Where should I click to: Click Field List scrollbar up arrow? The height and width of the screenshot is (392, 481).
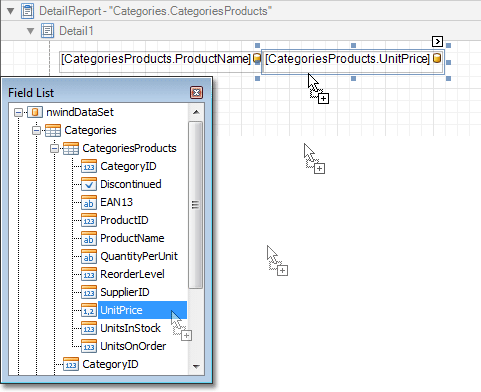196,112
